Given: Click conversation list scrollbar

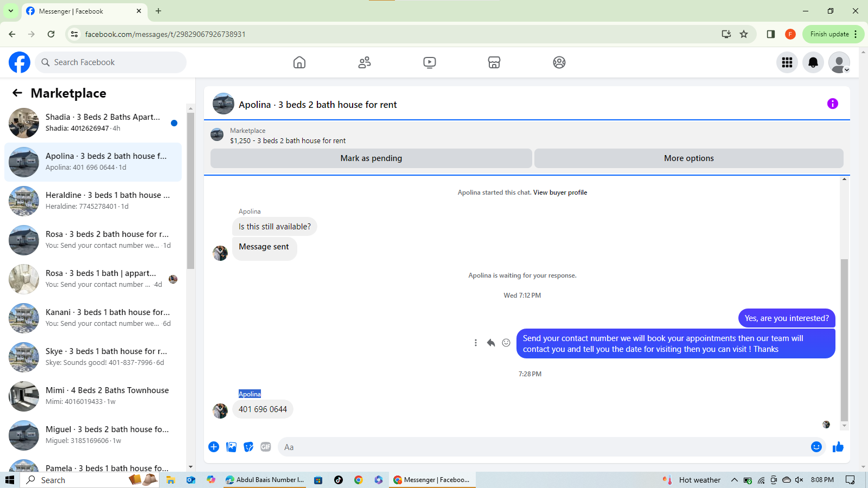Looking at the screenshot, I should (x=190, y=190).
